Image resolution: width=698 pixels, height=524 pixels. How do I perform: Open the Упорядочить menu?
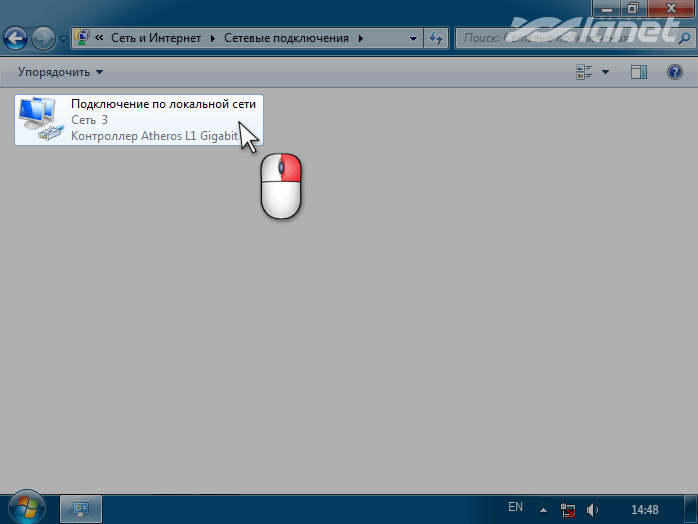pyautogui.click(x=60, y=72)
